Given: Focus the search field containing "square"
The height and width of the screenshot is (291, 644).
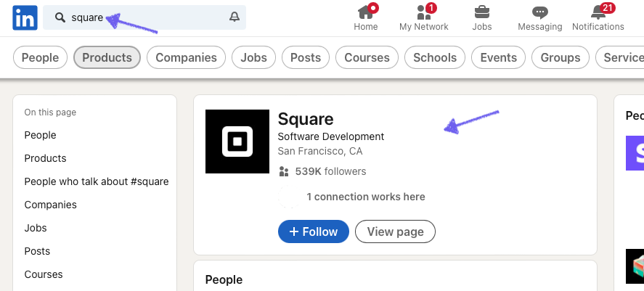Looking at the screenshot, I should click(144, 17).
